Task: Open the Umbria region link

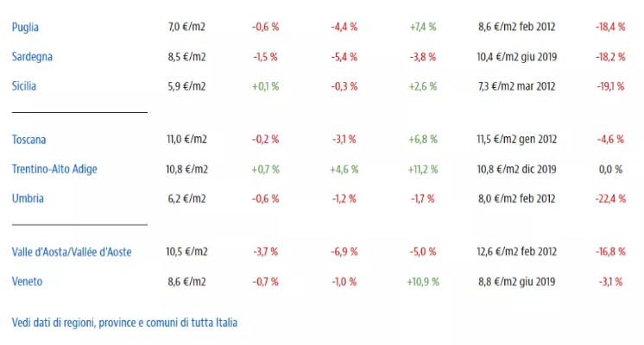Action: pyautogui.click(x=28, y=198)
